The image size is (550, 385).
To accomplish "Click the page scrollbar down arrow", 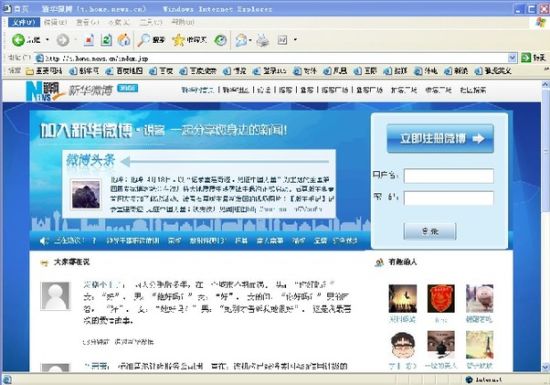I will tap(545, 367).
